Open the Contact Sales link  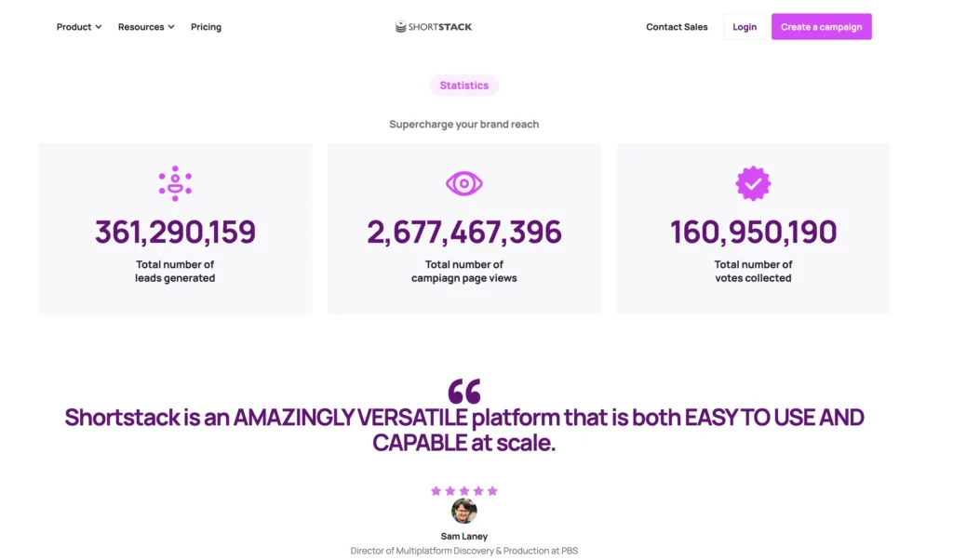677,27
